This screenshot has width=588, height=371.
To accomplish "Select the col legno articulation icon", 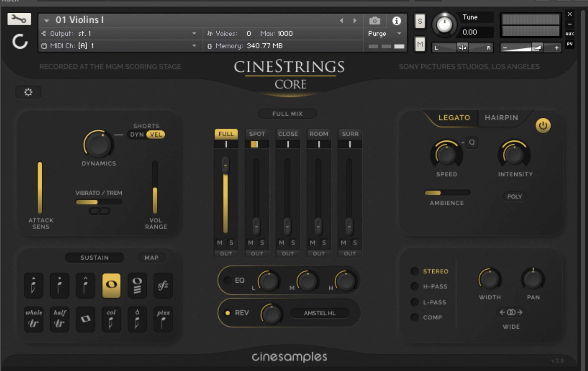I will coord(111,319).
